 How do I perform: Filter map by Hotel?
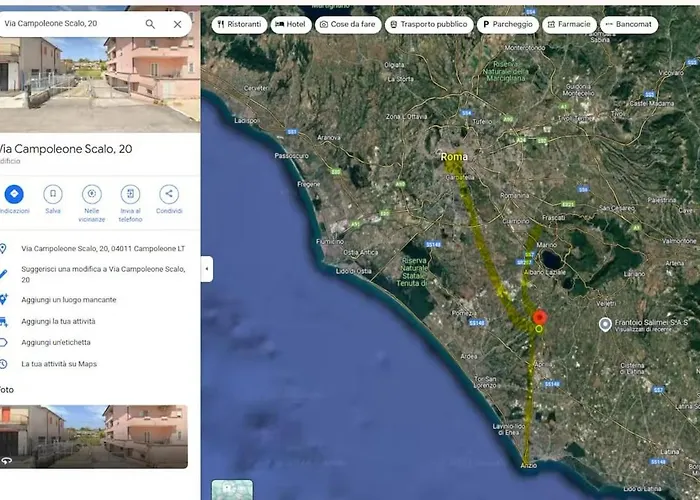pos(291,25)
